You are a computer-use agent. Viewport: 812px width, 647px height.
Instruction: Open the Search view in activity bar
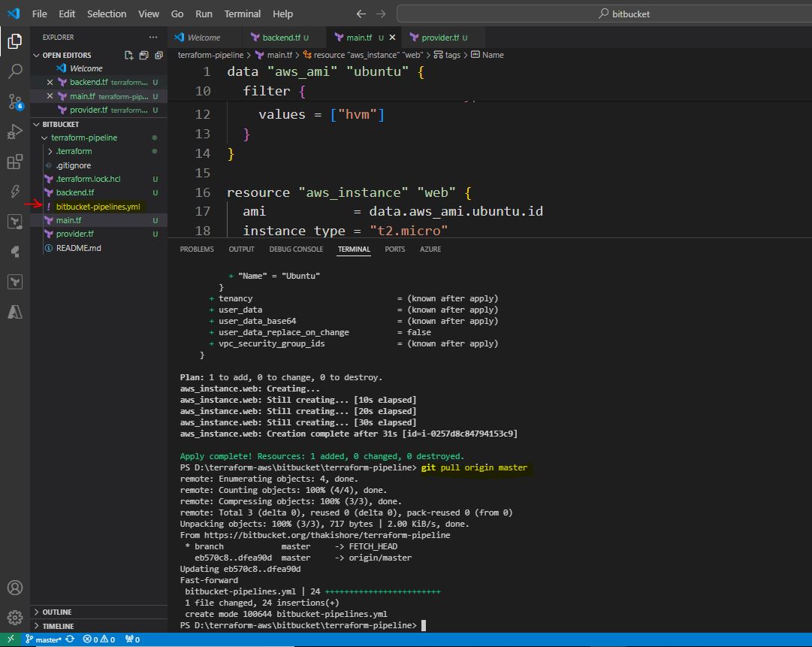click(14, 71)
